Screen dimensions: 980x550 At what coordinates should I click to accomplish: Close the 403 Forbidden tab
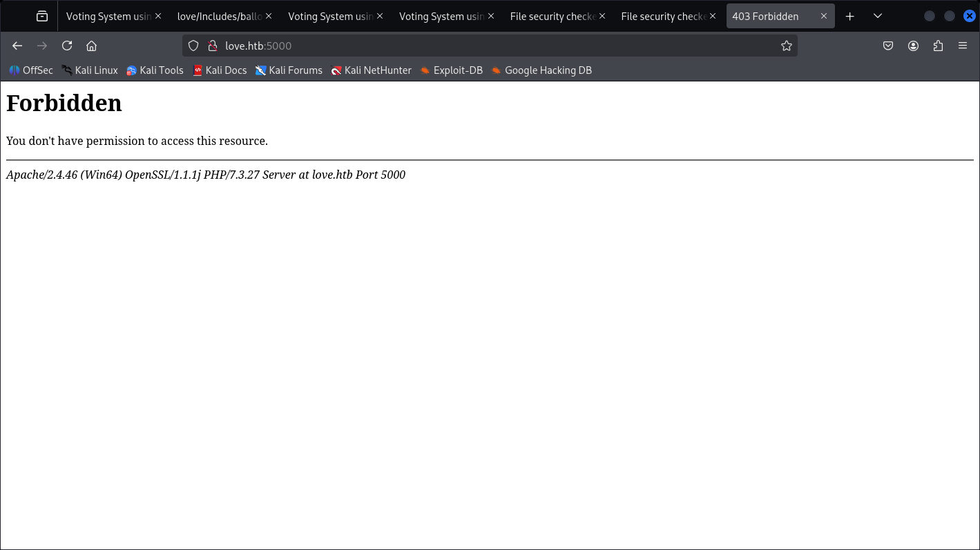[823, 16]
